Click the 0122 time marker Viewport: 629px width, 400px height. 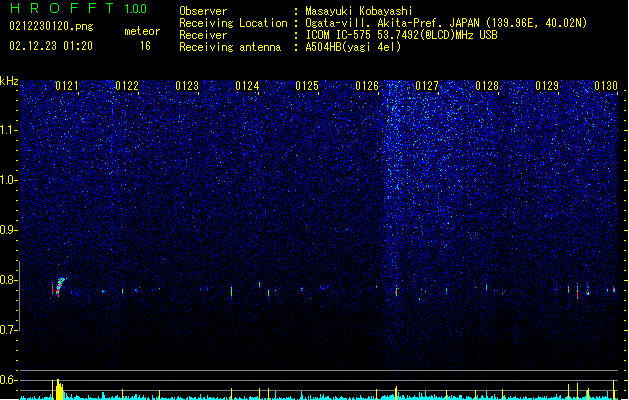click(127, 86)
